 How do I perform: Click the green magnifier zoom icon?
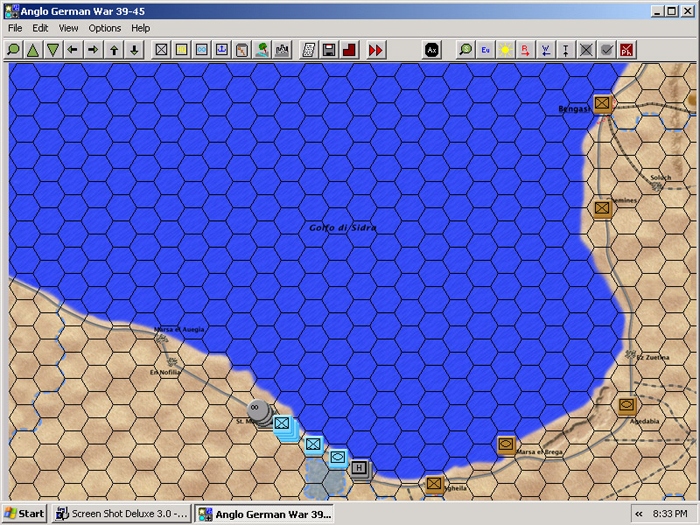coord(13,50)
